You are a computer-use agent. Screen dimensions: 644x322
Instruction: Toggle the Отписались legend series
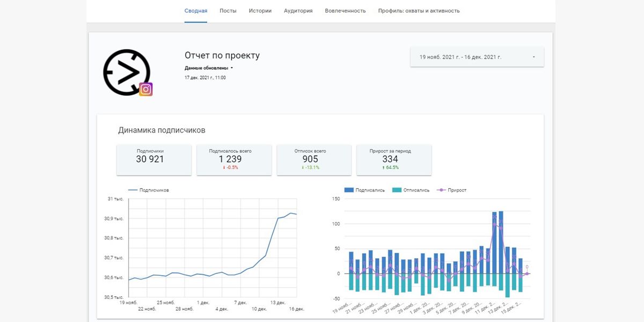pos(411,190)
